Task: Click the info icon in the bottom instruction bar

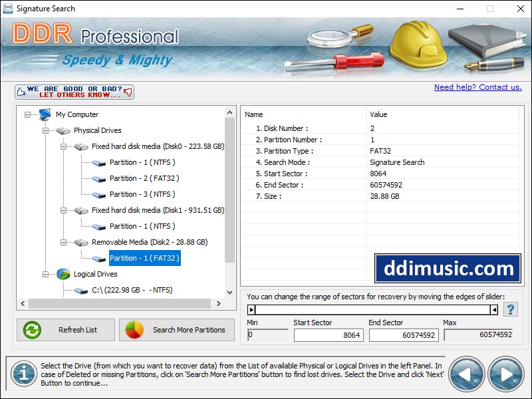Action: click(23, 374)
